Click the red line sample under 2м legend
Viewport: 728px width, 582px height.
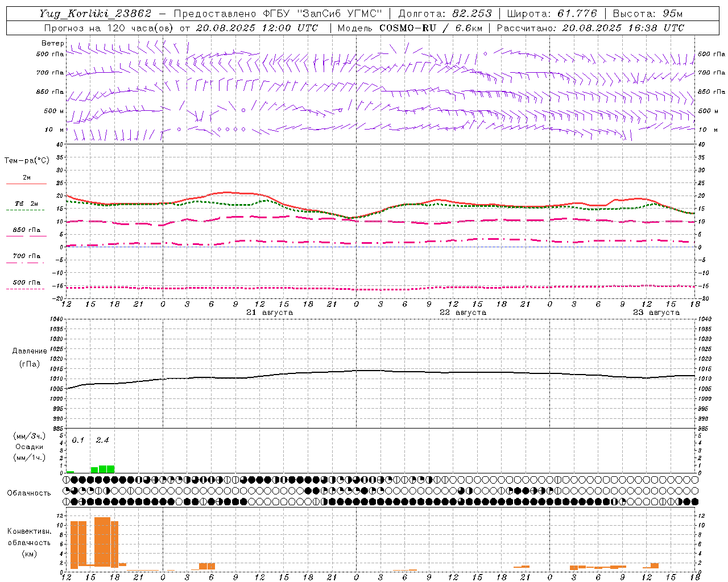(26, 184)
